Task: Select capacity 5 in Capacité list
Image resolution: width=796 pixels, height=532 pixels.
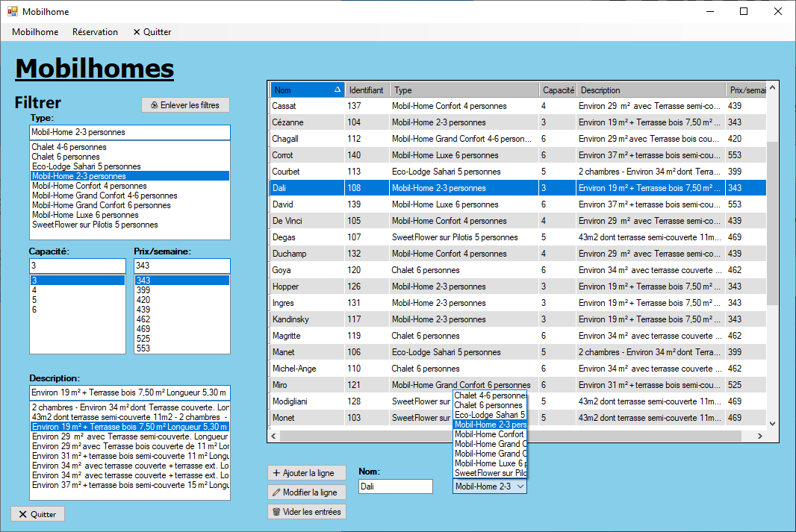Action: tap(34, 300)
